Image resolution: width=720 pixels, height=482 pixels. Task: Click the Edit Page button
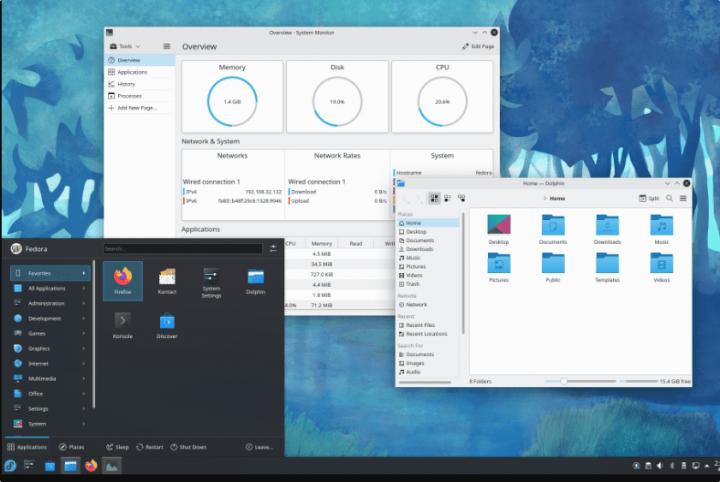(x=478, y=46)
